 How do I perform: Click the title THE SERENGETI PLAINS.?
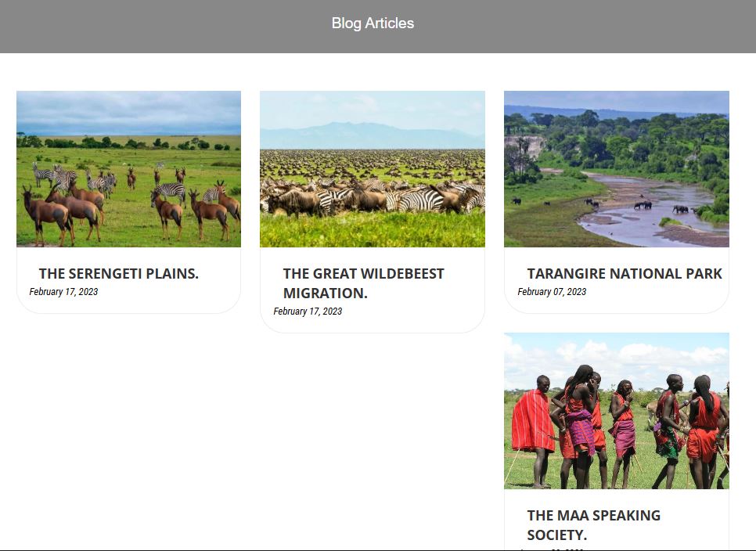[119, 273]
